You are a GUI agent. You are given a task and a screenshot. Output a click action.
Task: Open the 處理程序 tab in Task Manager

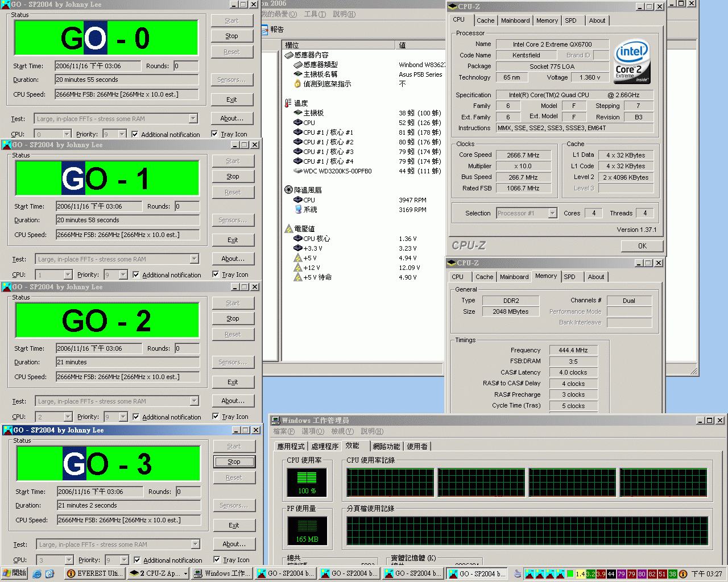325,447
